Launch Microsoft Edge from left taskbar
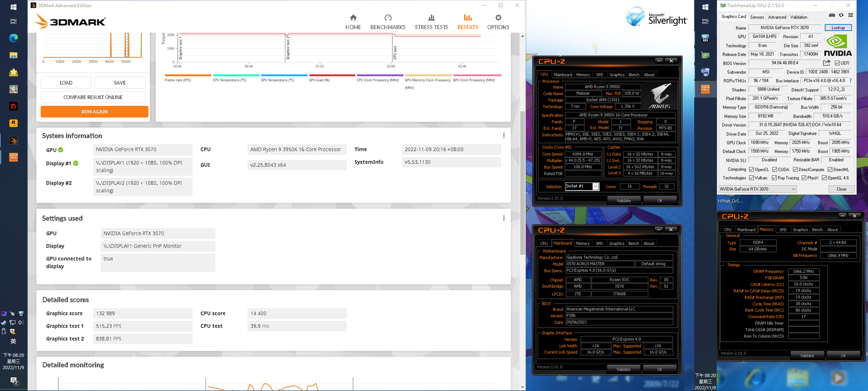The image size is (868, 391). tap(14, 38)
